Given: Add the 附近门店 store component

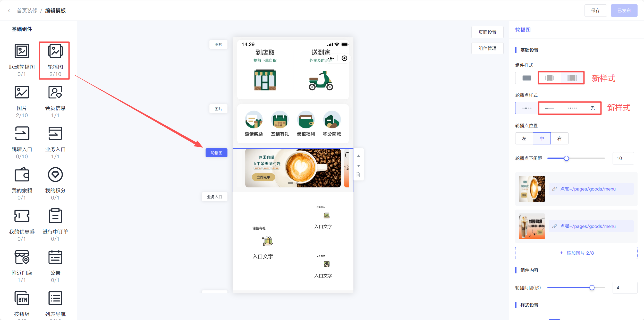Looking at the screenshot, I should [22, 257].
